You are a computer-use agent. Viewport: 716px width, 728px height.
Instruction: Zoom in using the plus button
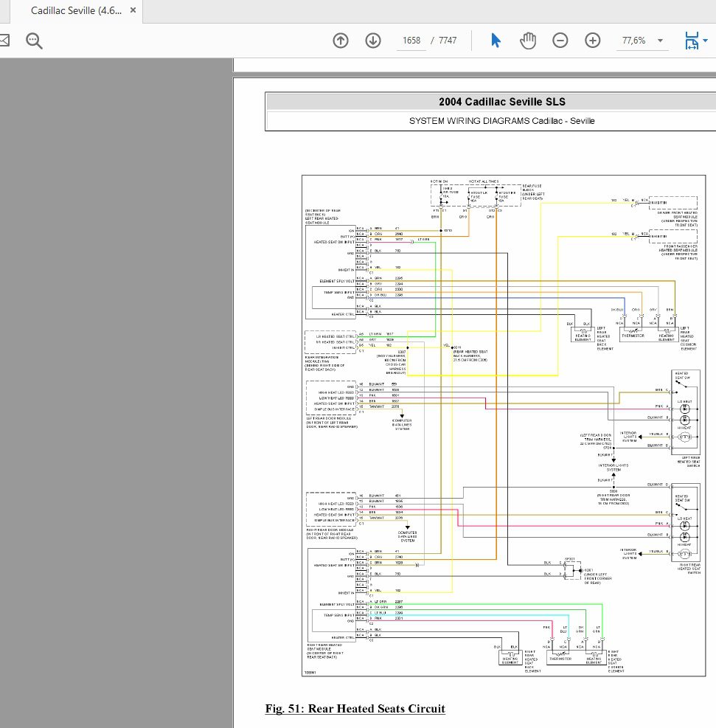593,41
